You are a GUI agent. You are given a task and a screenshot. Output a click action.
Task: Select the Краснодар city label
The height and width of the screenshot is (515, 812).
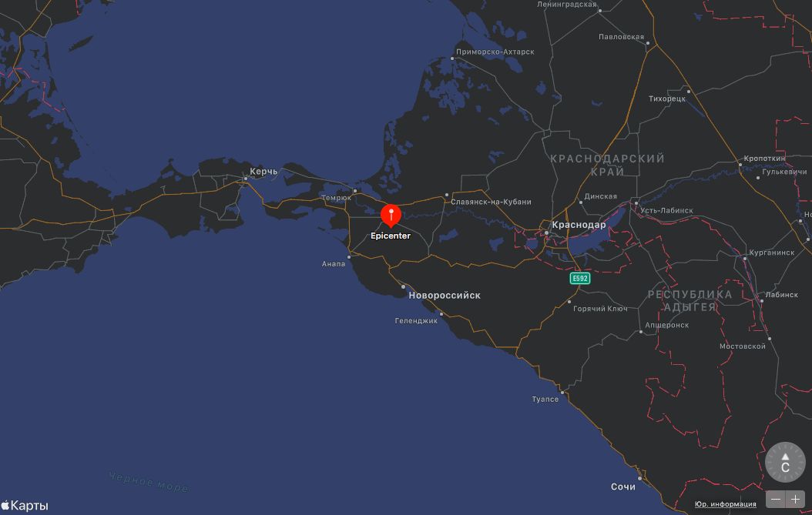coord(579,225)
